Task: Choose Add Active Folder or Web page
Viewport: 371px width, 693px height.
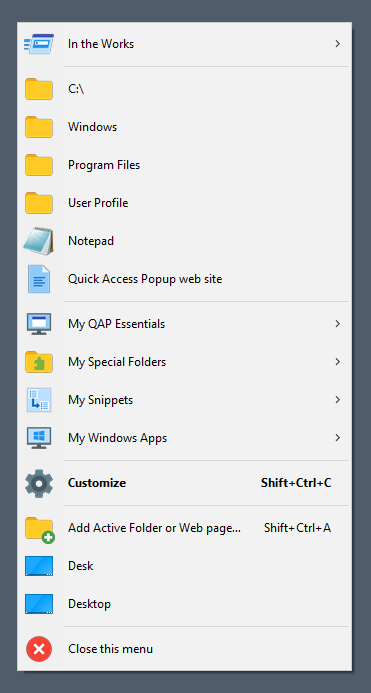Action: coord(184,528)
